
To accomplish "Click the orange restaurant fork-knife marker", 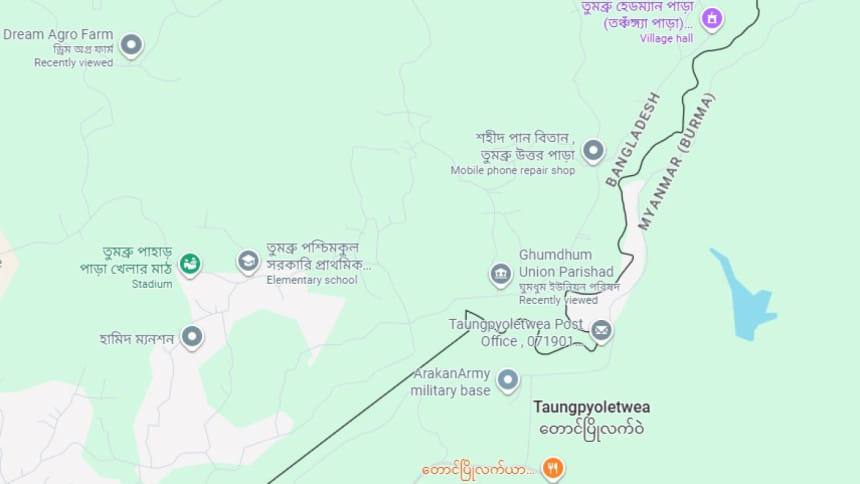I will pyautogui.click(x=553, y=469).
